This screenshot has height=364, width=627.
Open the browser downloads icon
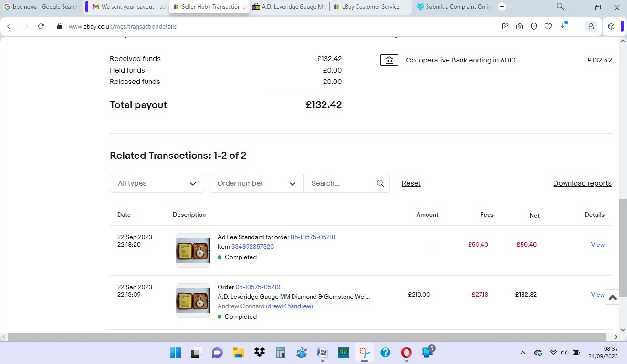tap(563, 26)
